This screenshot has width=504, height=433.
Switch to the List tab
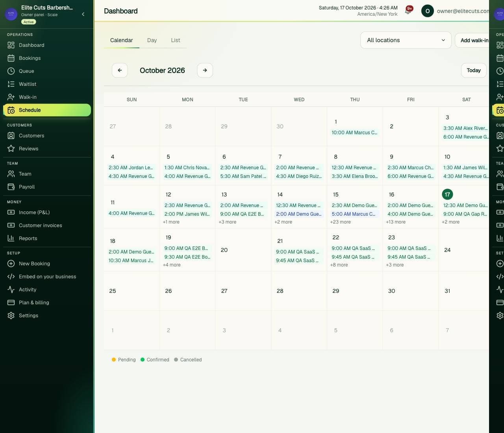[176, 40]
